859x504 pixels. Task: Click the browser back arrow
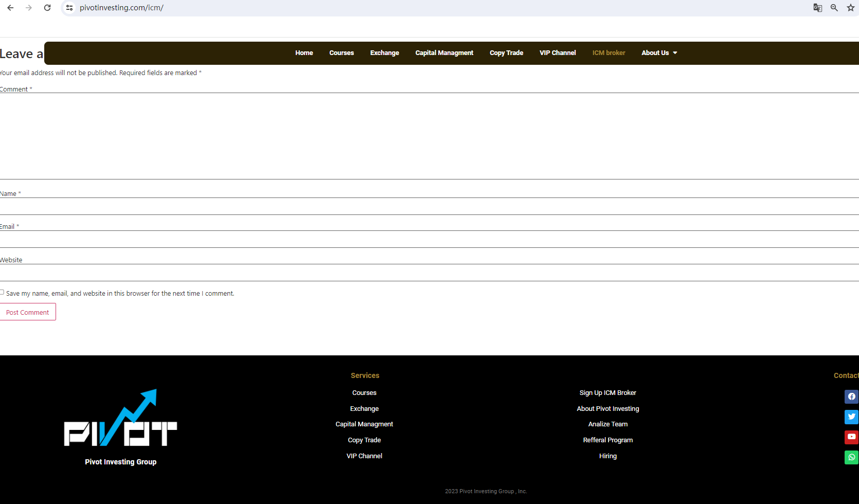click(10, 8)
